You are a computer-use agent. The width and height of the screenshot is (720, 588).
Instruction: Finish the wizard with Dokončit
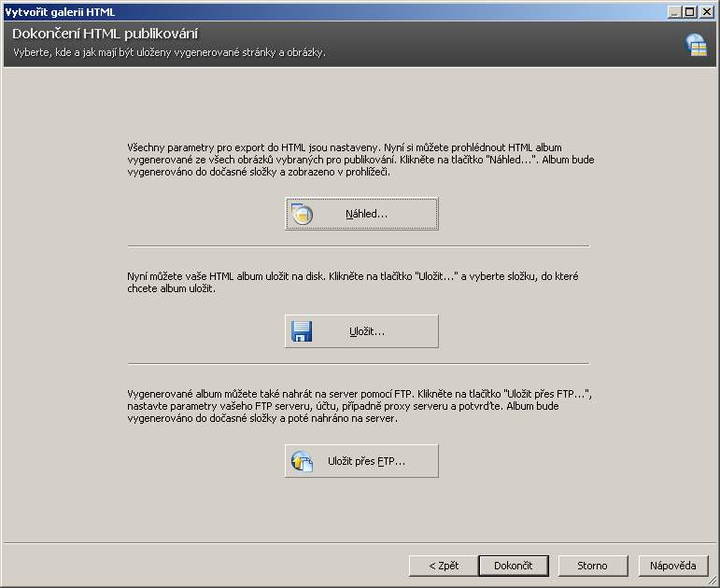point(513,566)
